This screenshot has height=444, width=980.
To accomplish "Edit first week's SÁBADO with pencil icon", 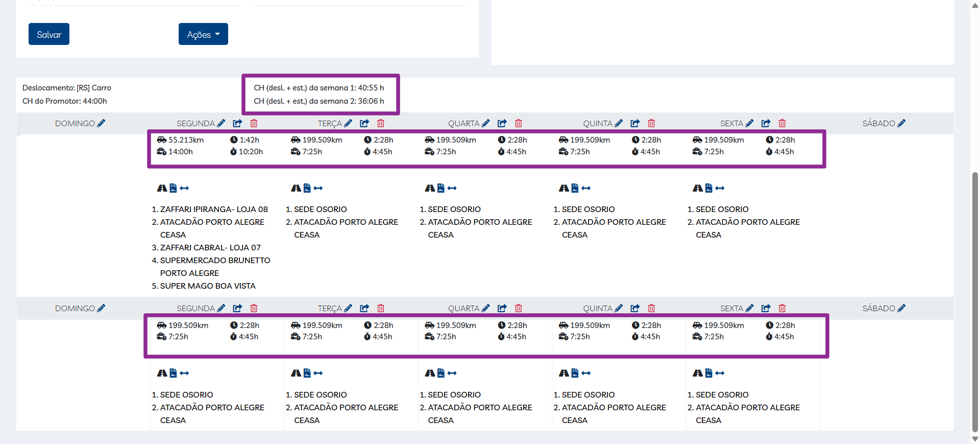I will pyautogui.click(x=901, y=123).
